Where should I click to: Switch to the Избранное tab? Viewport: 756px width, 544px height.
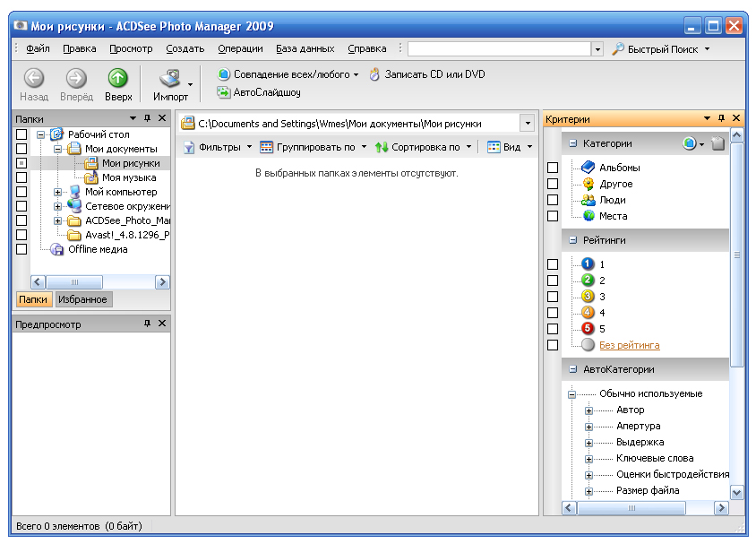(x=83, y=299)
